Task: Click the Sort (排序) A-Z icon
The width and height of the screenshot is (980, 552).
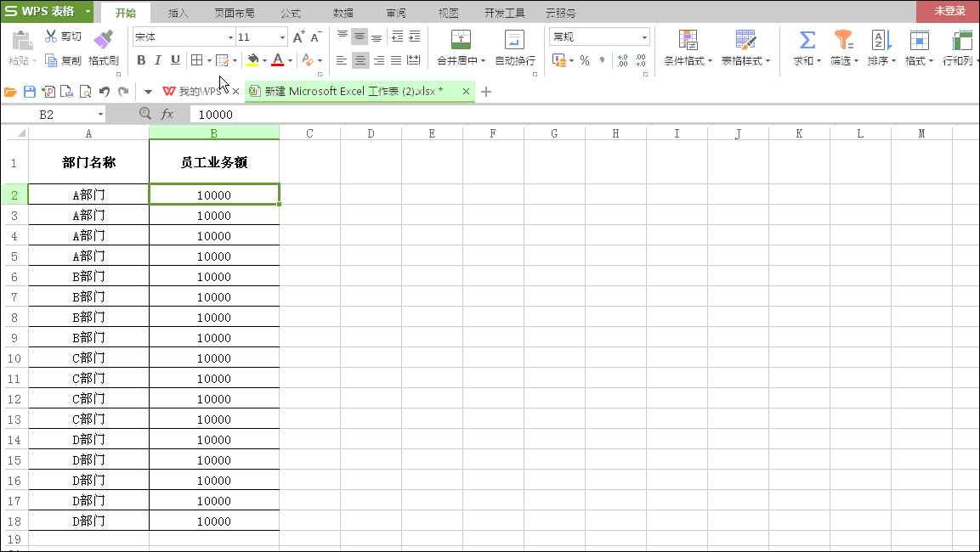Action: (881, 40)
